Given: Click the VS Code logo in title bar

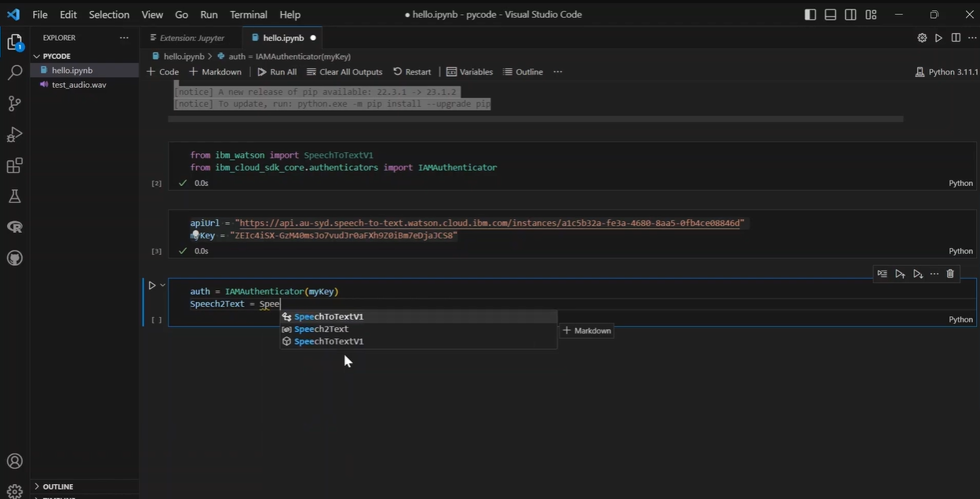Looking at the screenshot, I should tap(13, 14).
